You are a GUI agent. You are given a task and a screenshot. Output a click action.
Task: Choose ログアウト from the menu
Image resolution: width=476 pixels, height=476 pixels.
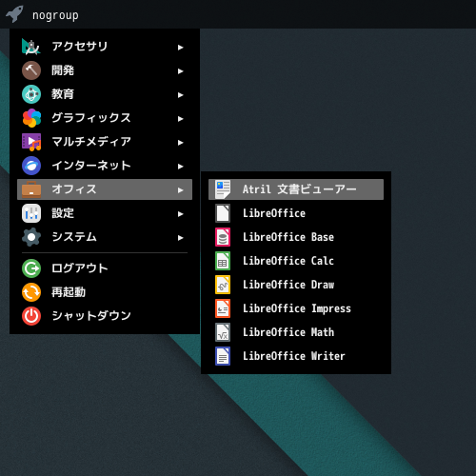pyautogui.click(x=105, y=268)
